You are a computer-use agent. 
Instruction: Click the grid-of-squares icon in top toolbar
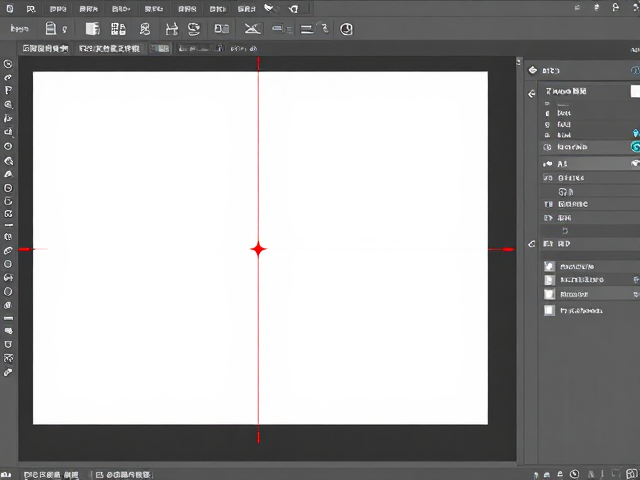click(x=118, y=29)
